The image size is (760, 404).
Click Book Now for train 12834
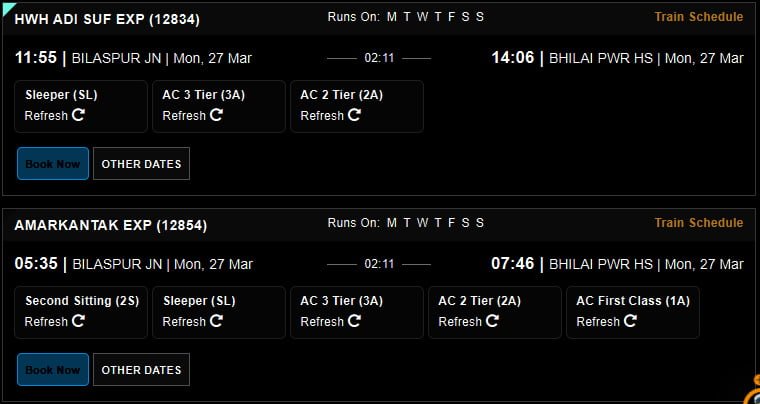(53, 164)
